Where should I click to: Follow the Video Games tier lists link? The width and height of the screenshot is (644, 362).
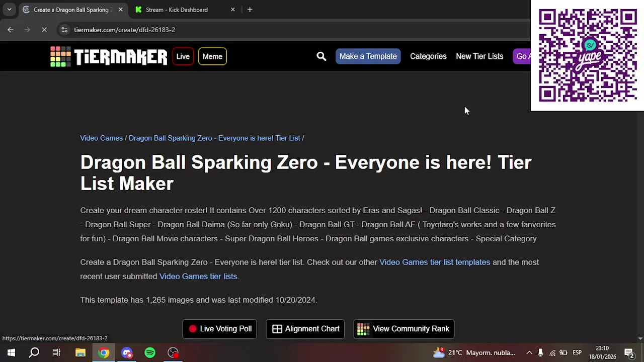click(x=198, y=276)
